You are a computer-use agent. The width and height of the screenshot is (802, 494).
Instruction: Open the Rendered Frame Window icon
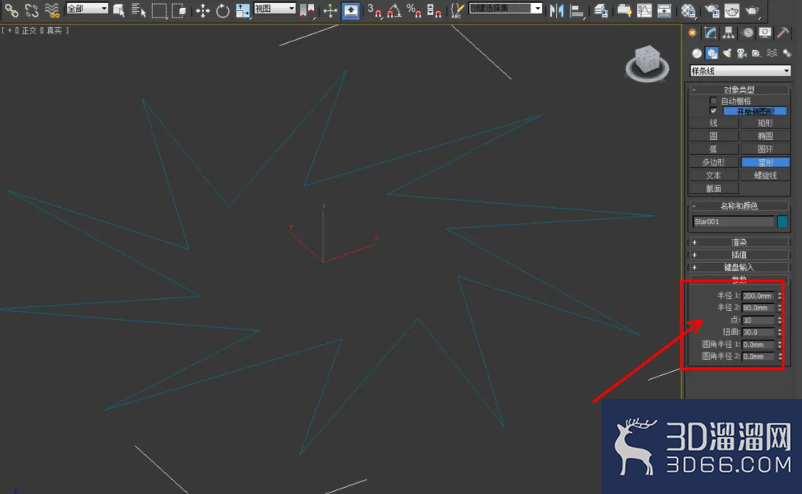(x=732, y=10)
